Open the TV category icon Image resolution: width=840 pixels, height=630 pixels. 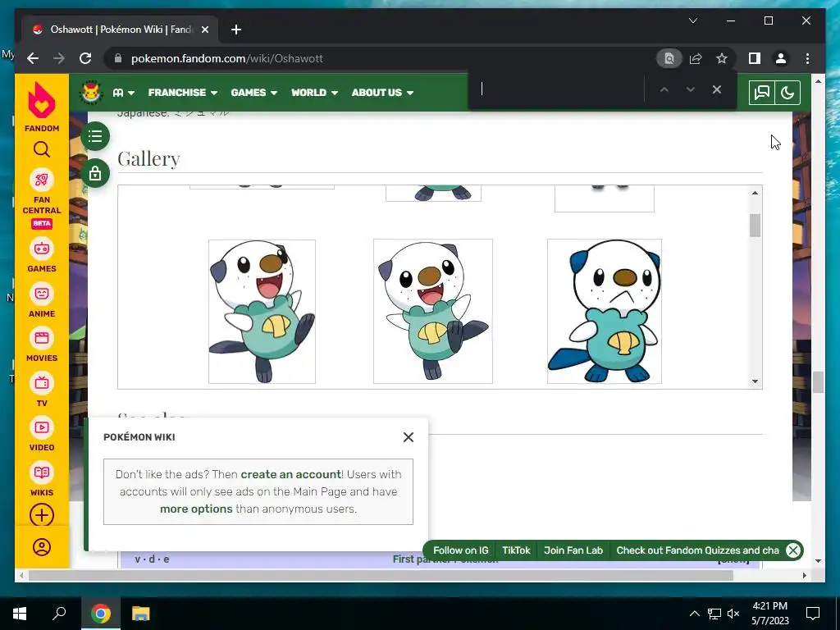click(42, 383)
